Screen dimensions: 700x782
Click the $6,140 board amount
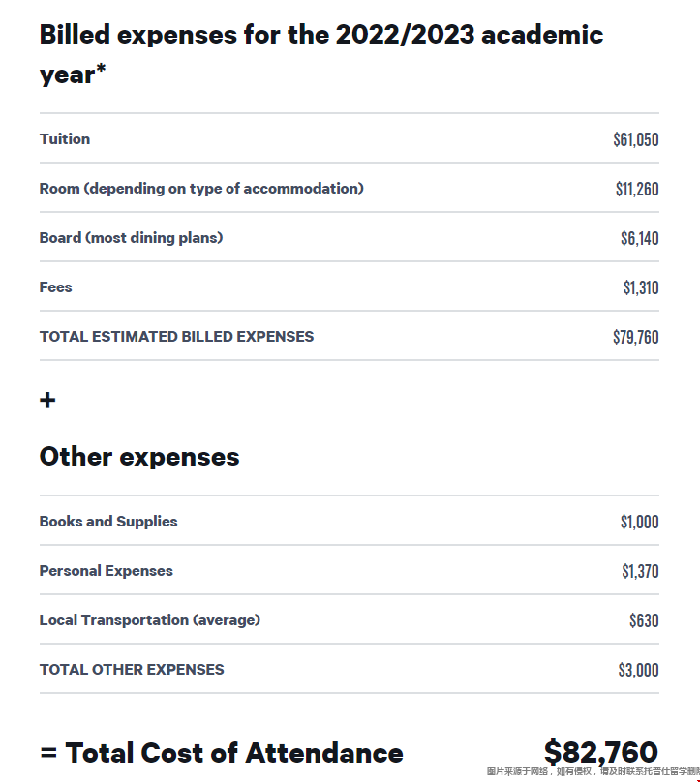tap(640, 238)
